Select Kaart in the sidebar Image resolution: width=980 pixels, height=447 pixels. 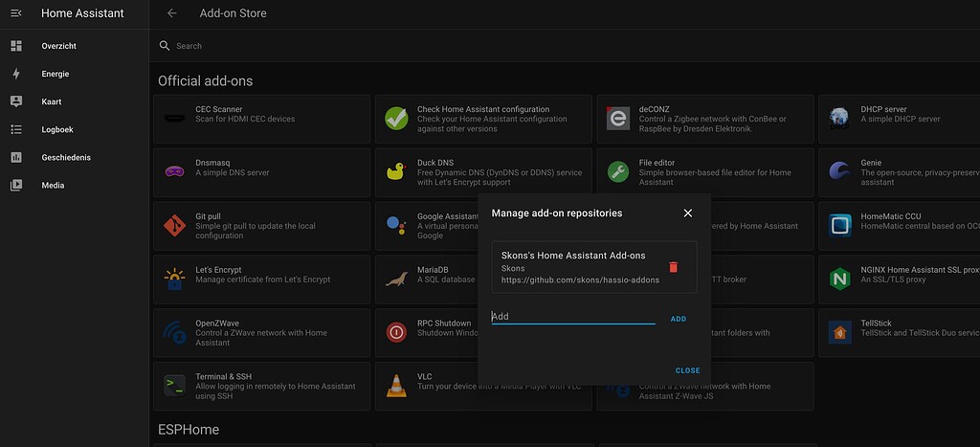click(x=52, y=101)
